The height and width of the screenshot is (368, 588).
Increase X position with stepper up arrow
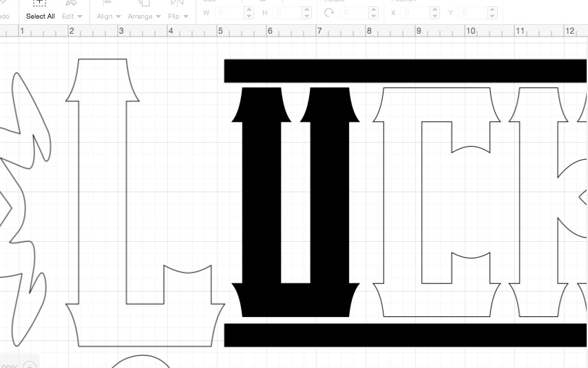click(435, 10)
